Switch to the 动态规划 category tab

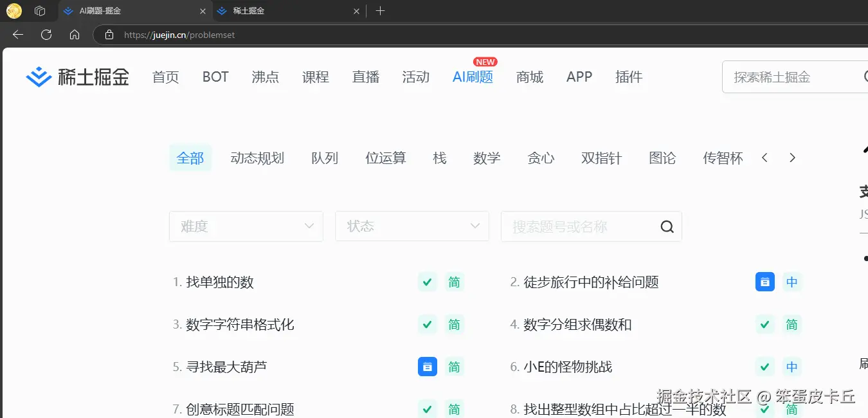coord(257,158)
